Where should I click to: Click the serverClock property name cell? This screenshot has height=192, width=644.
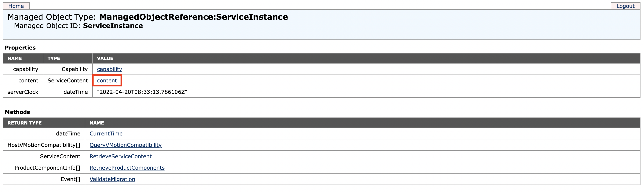click(23, 92)
